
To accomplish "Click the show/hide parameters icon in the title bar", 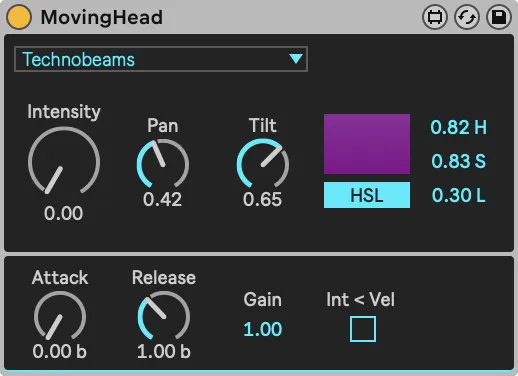I will click(x=435, y=17).
